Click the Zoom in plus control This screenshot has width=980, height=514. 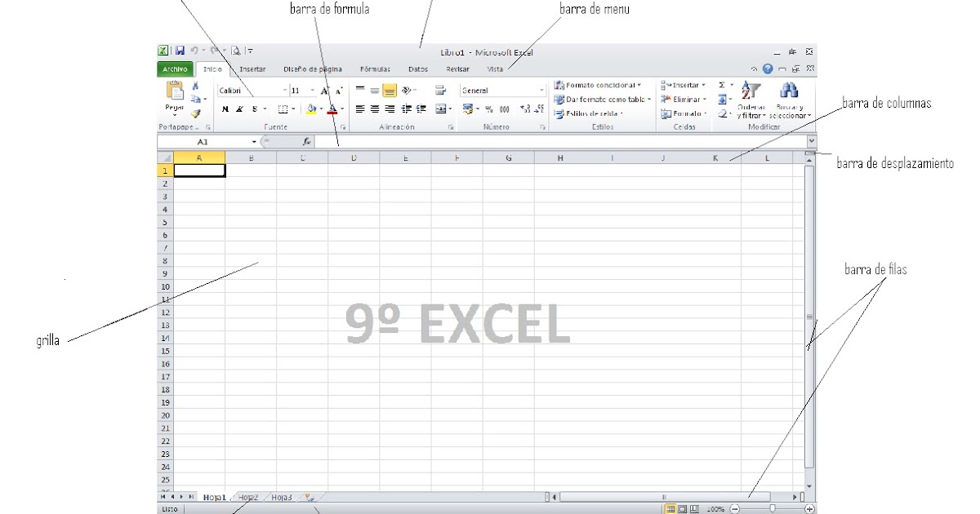[811, 507]
